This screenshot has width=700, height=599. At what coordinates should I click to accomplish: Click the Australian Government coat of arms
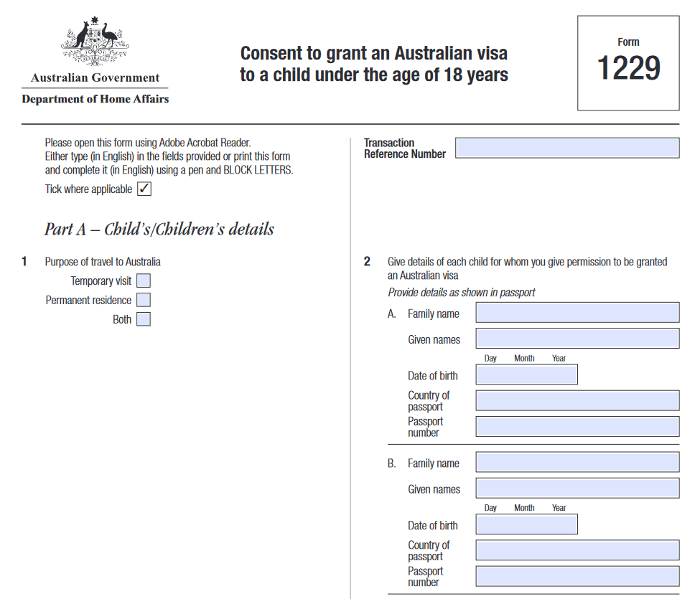[95, 41]
